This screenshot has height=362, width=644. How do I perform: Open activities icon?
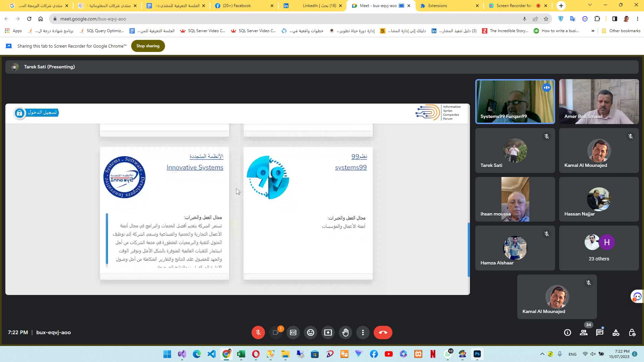pos(616,333)
